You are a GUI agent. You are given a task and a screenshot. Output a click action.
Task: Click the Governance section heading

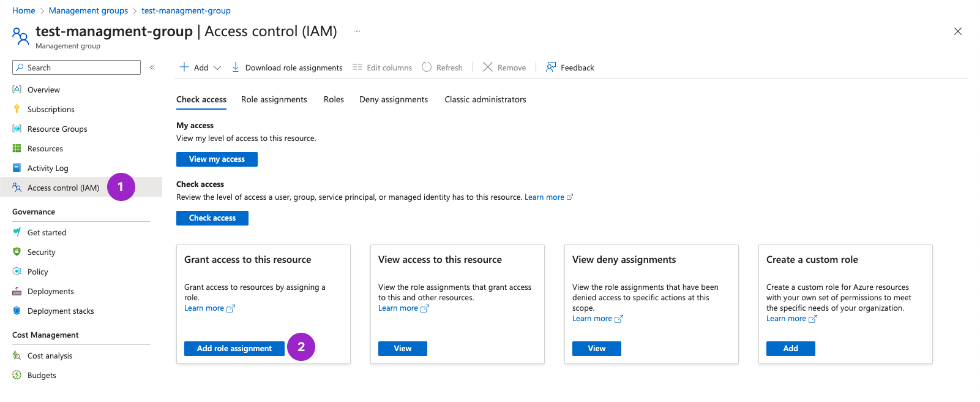34,212
